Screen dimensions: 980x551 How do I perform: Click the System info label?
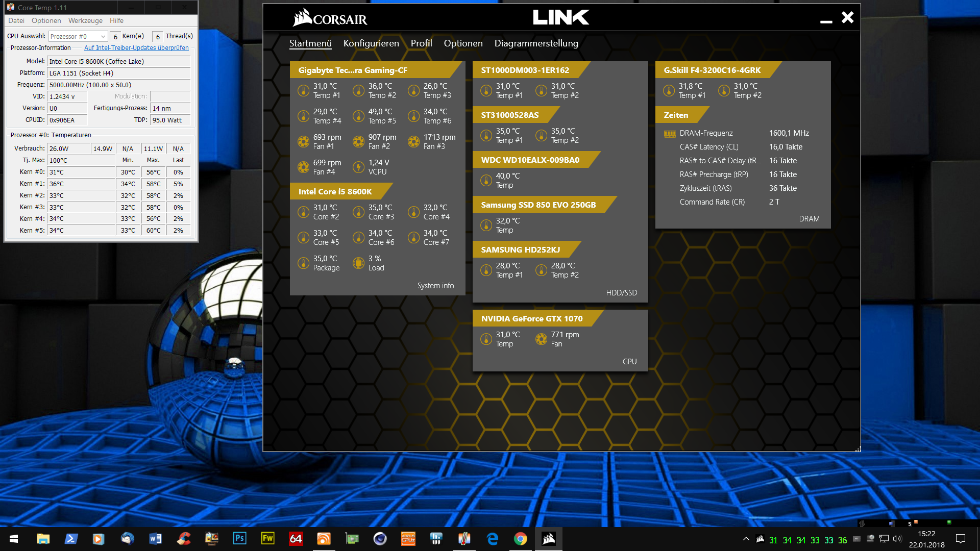click(x=435, y=286)
